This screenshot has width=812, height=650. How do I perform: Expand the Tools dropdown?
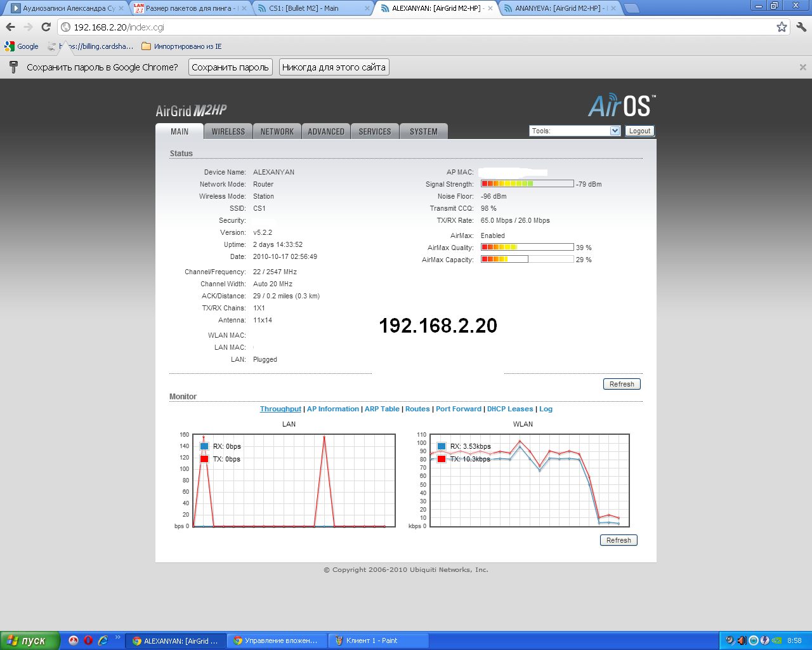pos(575,131)
